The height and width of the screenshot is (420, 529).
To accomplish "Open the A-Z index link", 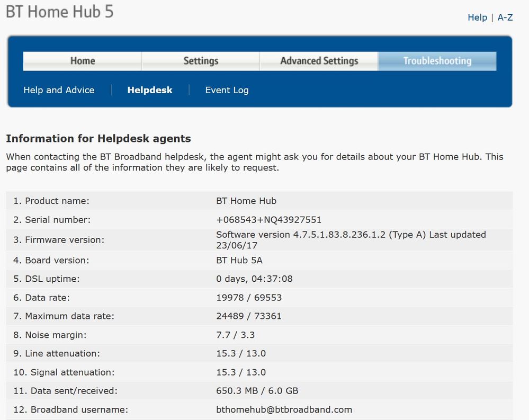I will tap(505, 17).
